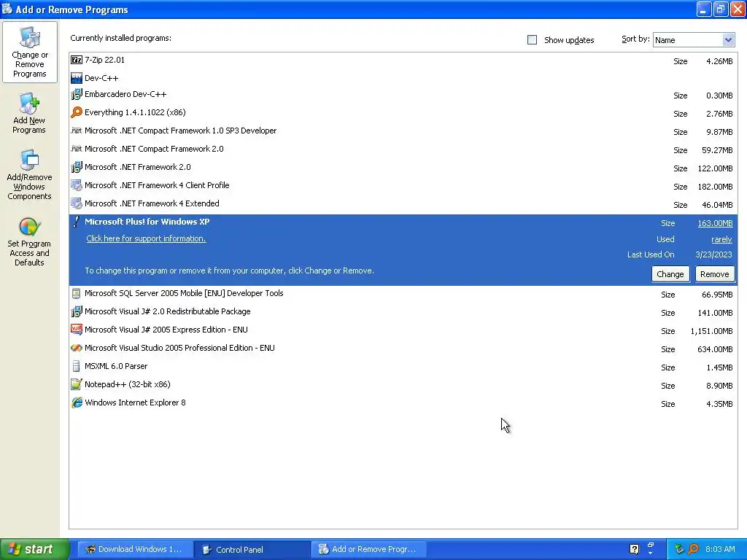Click the Visual J# 2.0 Redistributable icon
The height and width of the screenshot is (560, 747).
coord(76,311)
